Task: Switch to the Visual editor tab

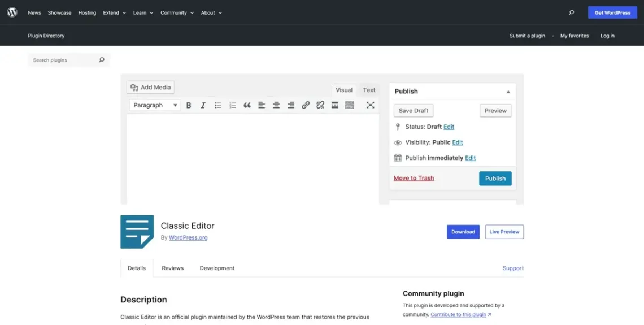Action: pos(344,90)
